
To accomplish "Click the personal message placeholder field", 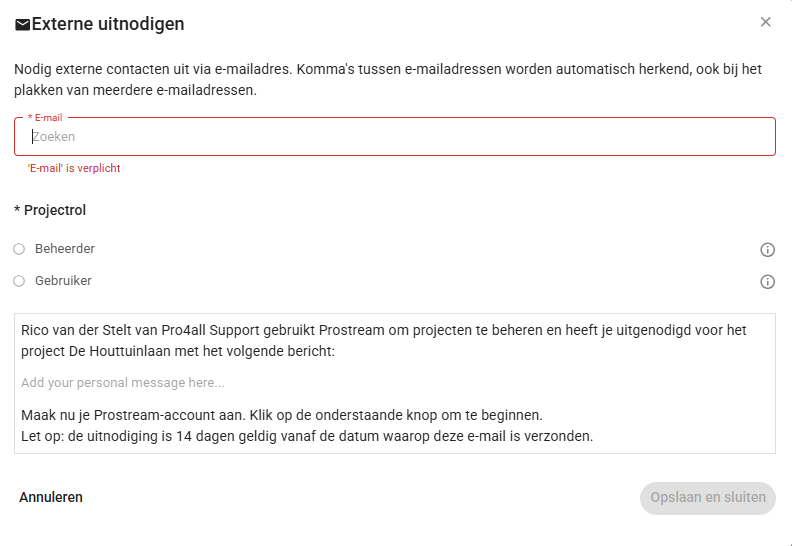I will point(123,382).
